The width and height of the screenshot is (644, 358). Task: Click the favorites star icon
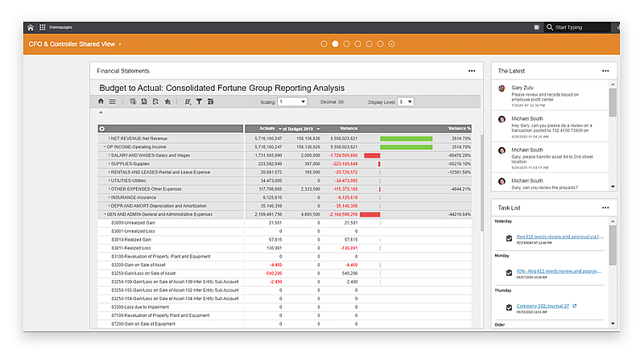click(x=167, y=101)
